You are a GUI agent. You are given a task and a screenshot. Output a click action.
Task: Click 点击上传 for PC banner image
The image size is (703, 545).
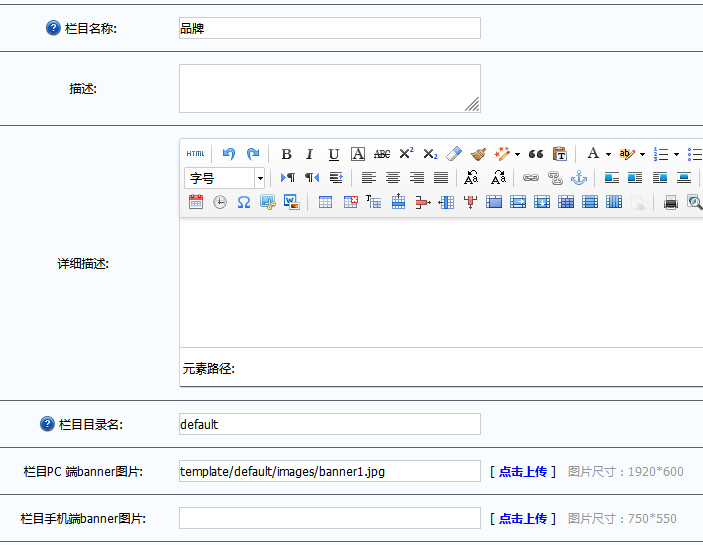coord(523,471)
